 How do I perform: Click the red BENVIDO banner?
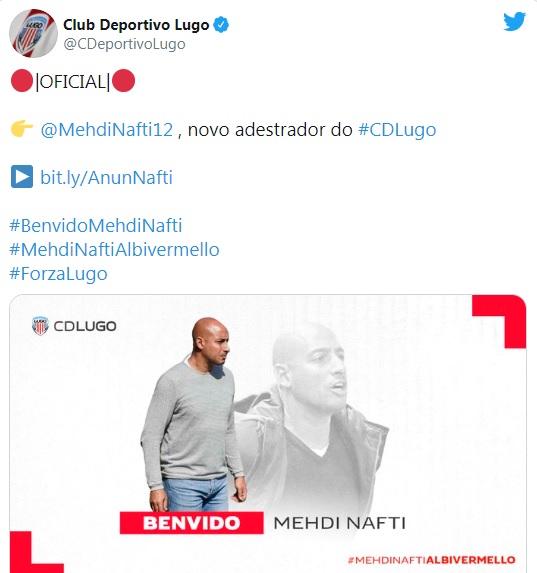tap(192, 523)
